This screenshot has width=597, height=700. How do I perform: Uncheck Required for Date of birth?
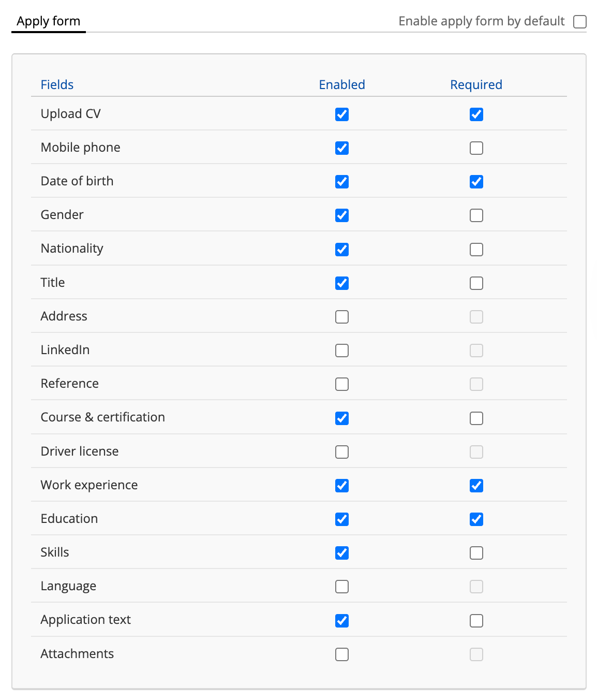point(476,182)
